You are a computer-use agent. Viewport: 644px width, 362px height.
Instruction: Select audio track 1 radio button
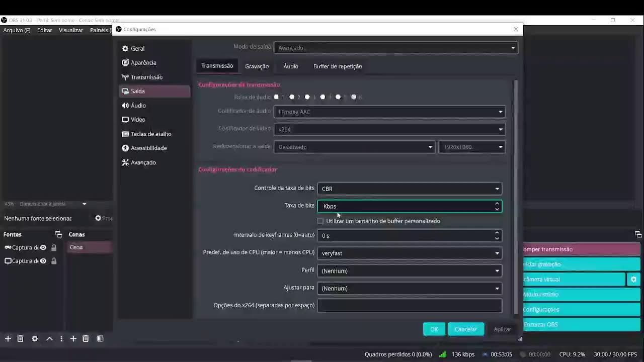point(276,97)
